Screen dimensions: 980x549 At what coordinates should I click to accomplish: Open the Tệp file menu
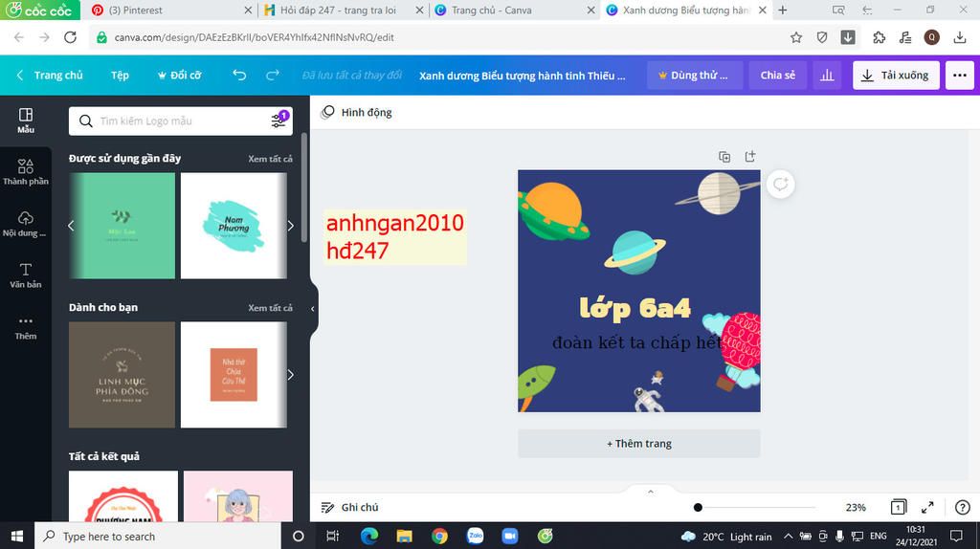point(120,75)
